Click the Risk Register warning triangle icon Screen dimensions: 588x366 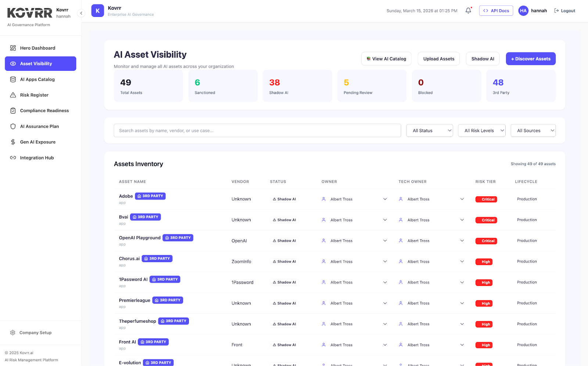[13, 95]
